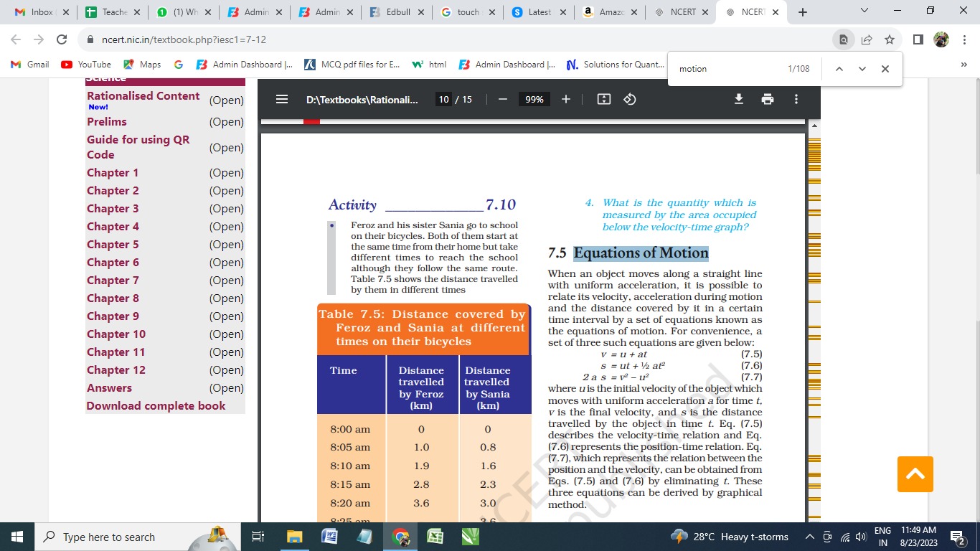Click the ENG IN language indicator
The height and width of the screenshot is (551, 980).
point(882,537)
